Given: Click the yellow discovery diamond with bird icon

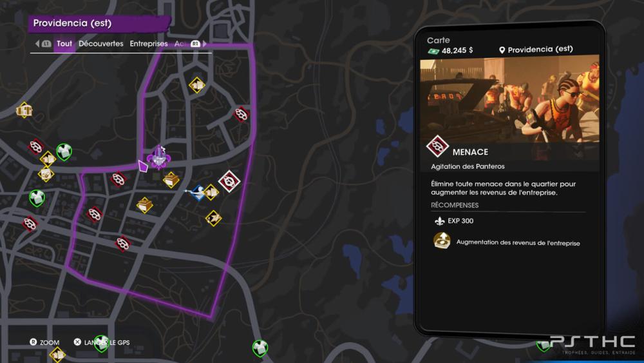Looking at the screenshot, I should (x=214, y=219).
